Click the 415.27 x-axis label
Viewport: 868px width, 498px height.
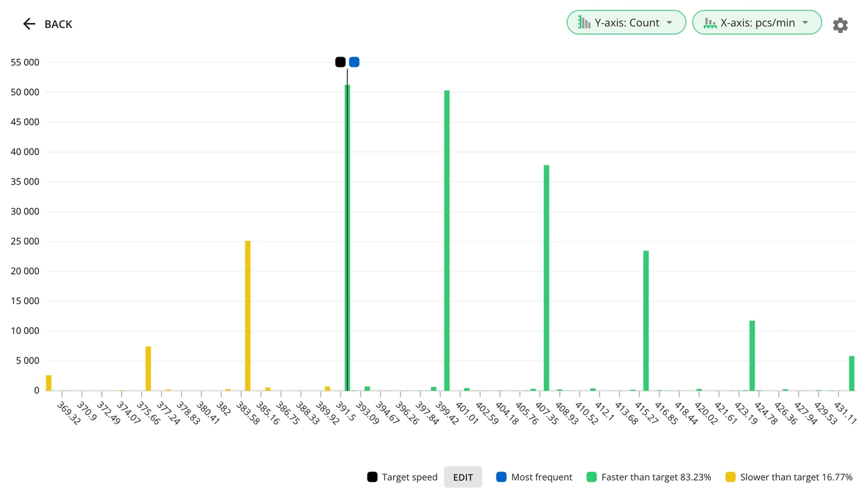point(645,413)
